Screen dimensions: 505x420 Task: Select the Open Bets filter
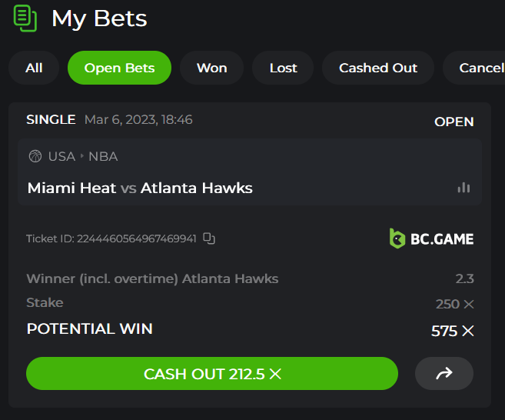coord(119,68)
